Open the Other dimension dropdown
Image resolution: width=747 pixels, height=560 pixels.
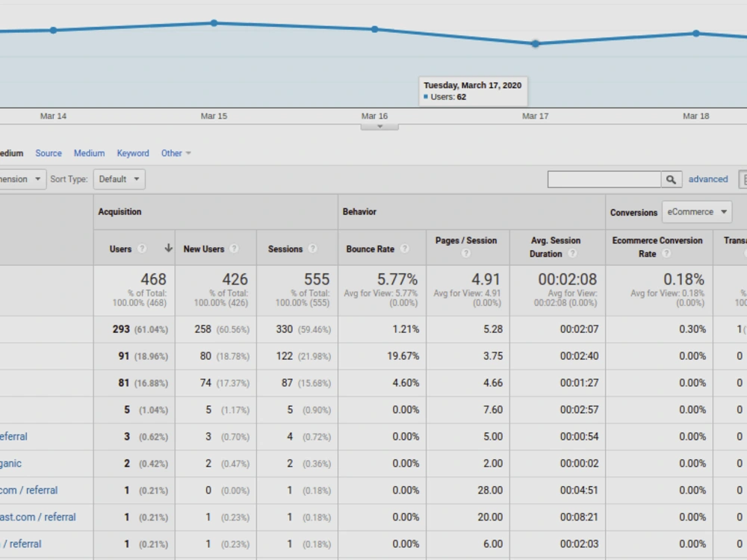tap(176, 153)
